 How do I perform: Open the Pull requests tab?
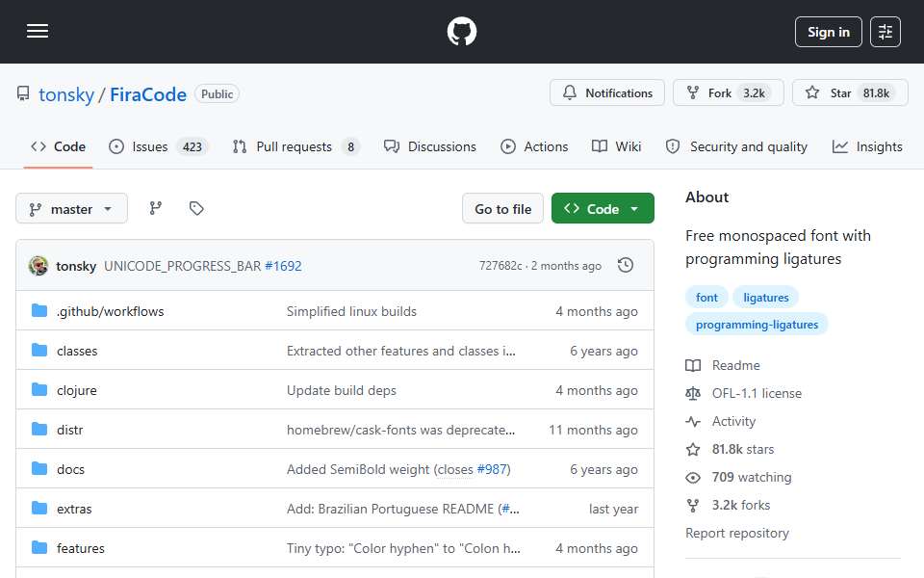295,146
